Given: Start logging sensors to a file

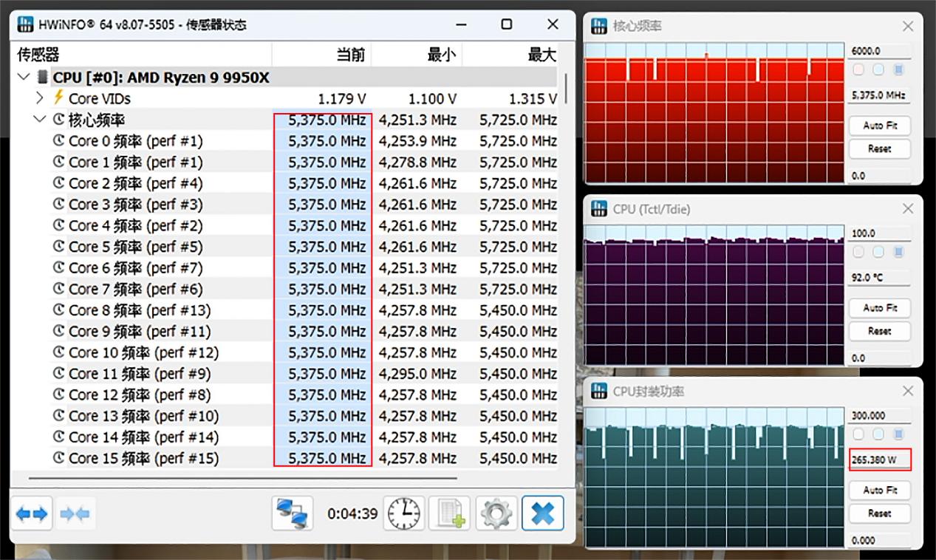Looking at the screenshot, I should [451, 513].
